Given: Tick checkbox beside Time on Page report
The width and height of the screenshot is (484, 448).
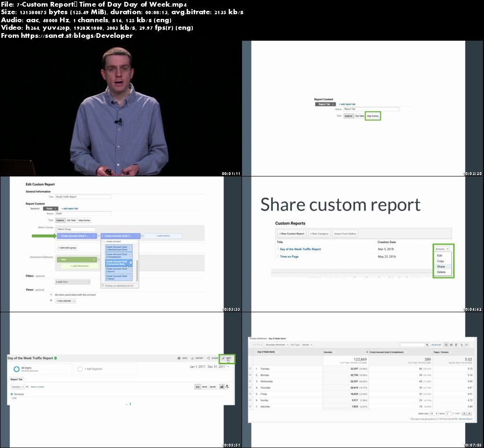Looking at the screenshot, I should (278, 256).
